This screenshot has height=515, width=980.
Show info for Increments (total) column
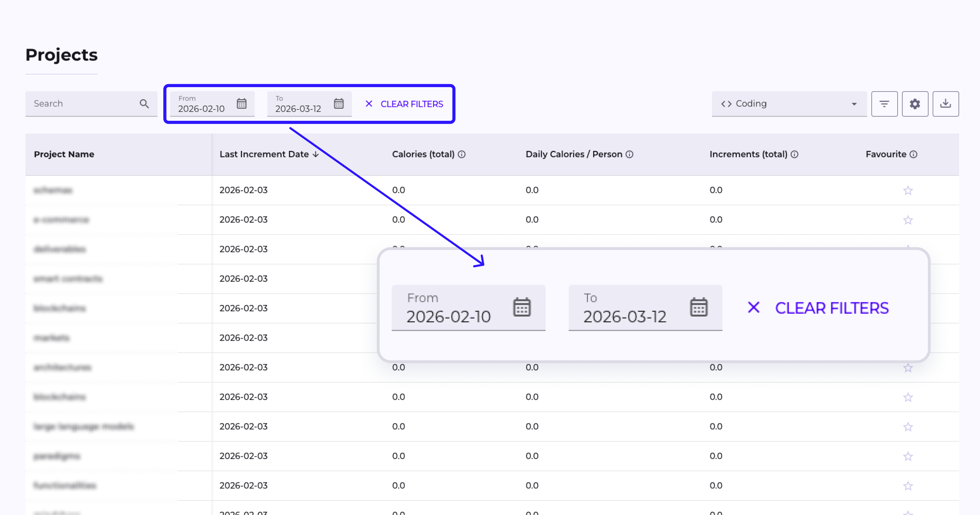point(794,154)
